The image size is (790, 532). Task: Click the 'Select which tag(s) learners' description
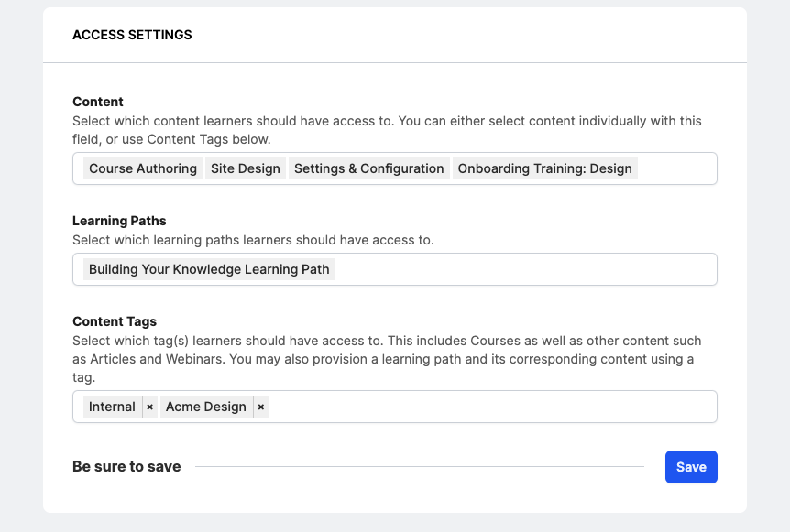(387, 359)
